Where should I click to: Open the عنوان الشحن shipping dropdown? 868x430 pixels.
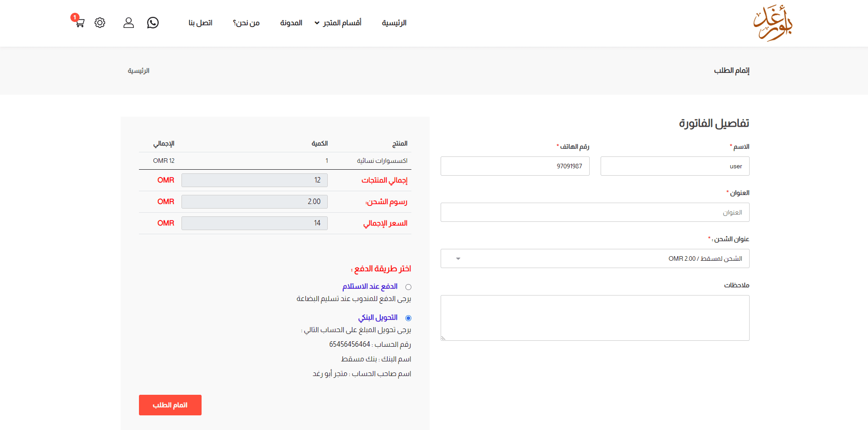coord(594,258)
